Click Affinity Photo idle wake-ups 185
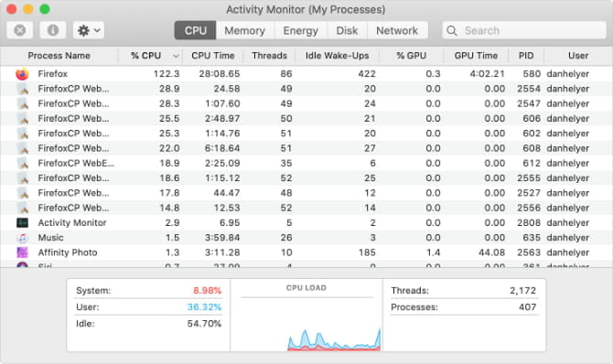Image resolution: width=613 pixels, height=364 pixels. (x=367, y=252)
